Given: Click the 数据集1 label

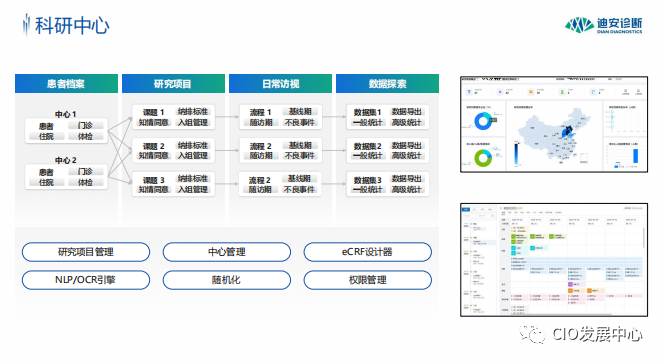Looking at the screenshot, I should 368,112.
